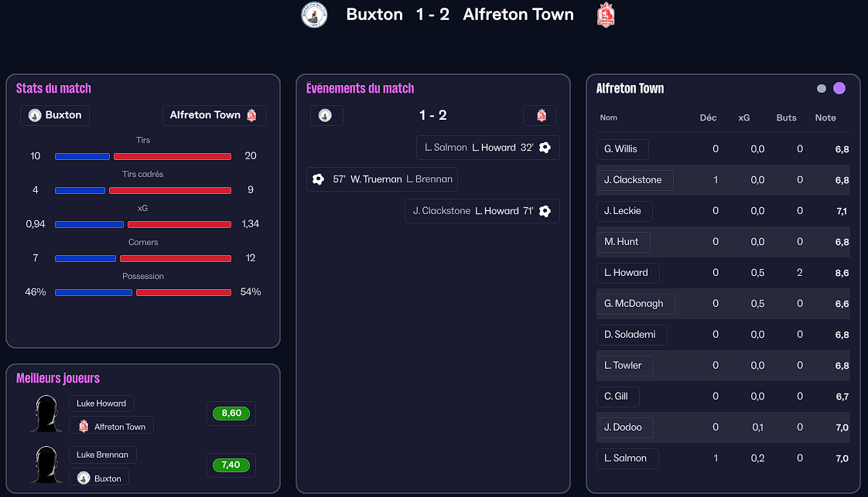868x497 pixels.
Task: Sort the table by Note column
Action: tap(825, 117)
